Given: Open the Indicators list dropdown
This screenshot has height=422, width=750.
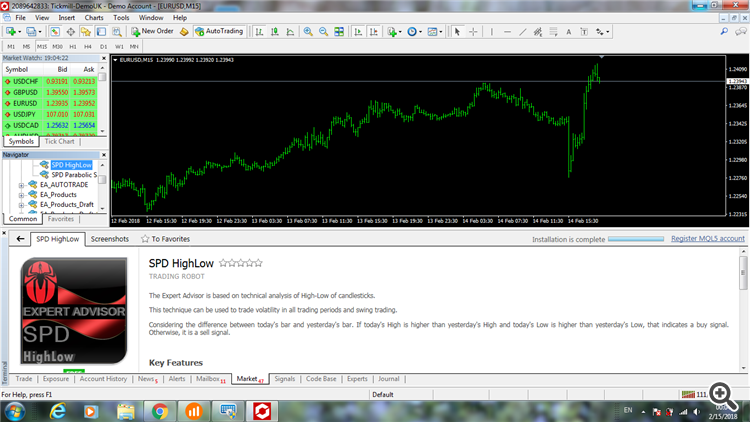Looking at the screenshot, I should coord(394,32).
